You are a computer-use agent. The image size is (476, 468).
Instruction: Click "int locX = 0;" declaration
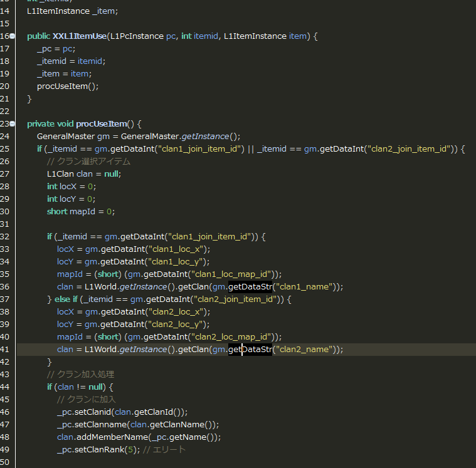[71, 187]
